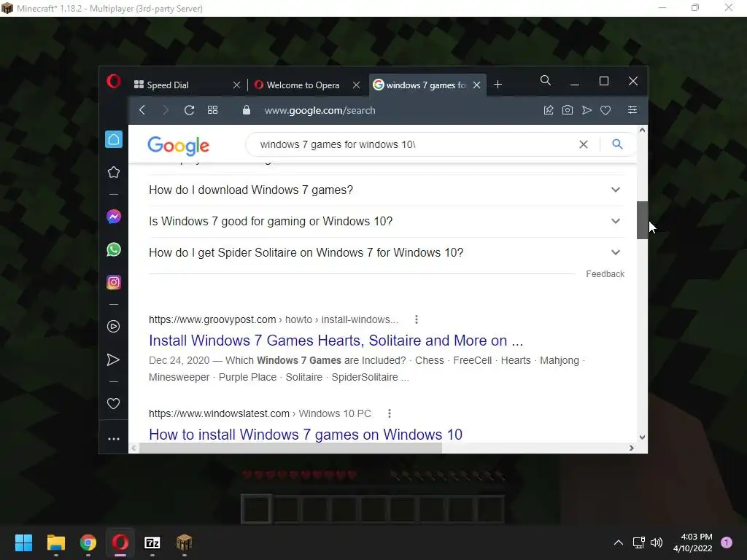Close the Welcome to Opera tab

tap(356, 85)
